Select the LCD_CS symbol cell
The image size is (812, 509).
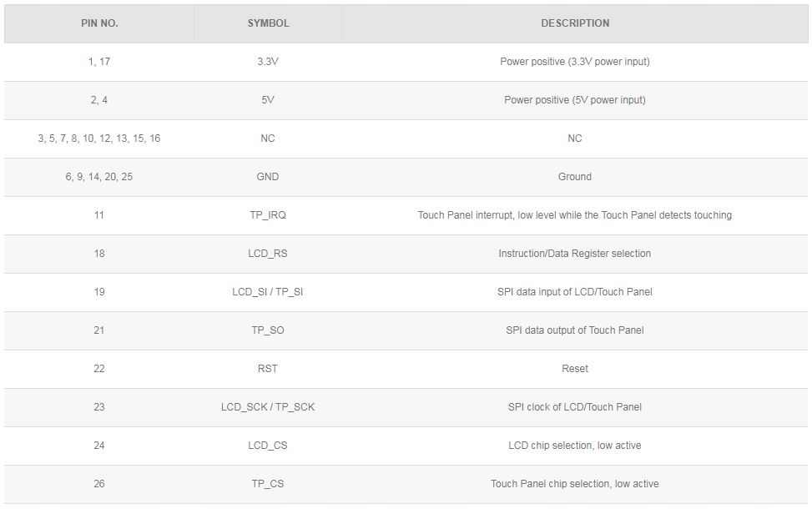(268, 446)
